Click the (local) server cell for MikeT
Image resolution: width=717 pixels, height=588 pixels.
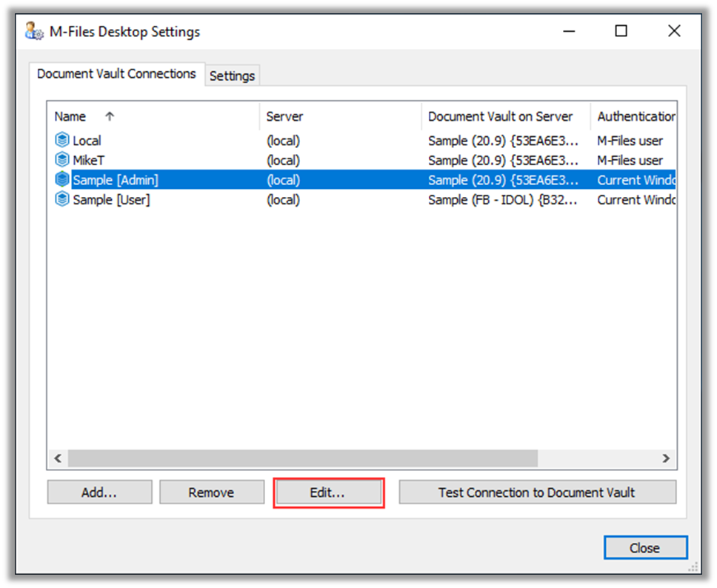click(284, 161)
